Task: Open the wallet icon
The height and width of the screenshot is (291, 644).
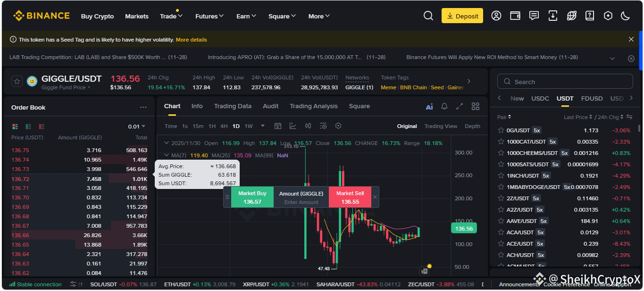Action: pos(515,16)
